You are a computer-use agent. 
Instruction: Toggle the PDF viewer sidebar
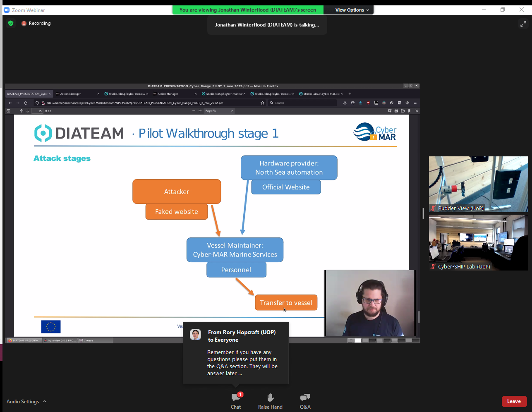tap(8, 111)
